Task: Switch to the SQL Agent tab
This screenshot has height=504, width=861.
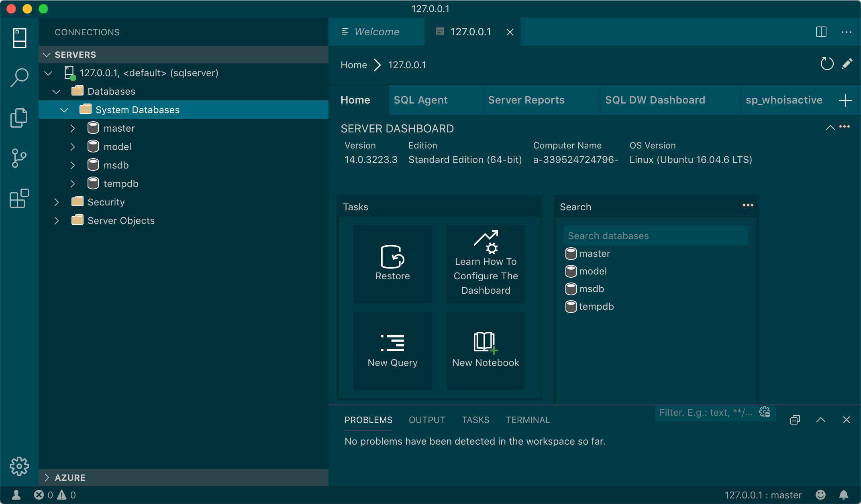Action: 420,100
